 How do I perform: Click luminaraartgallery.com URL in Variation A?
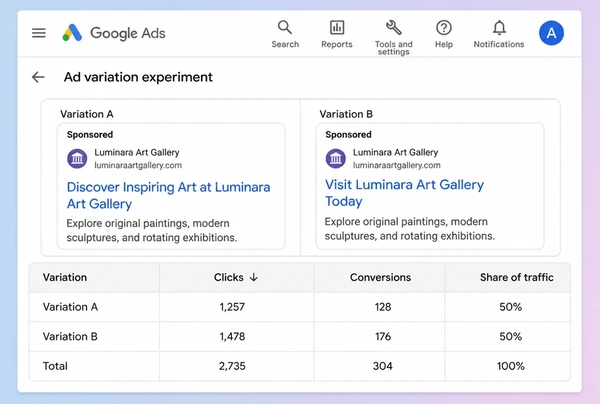pyautogui.click(x=138, y=166)
